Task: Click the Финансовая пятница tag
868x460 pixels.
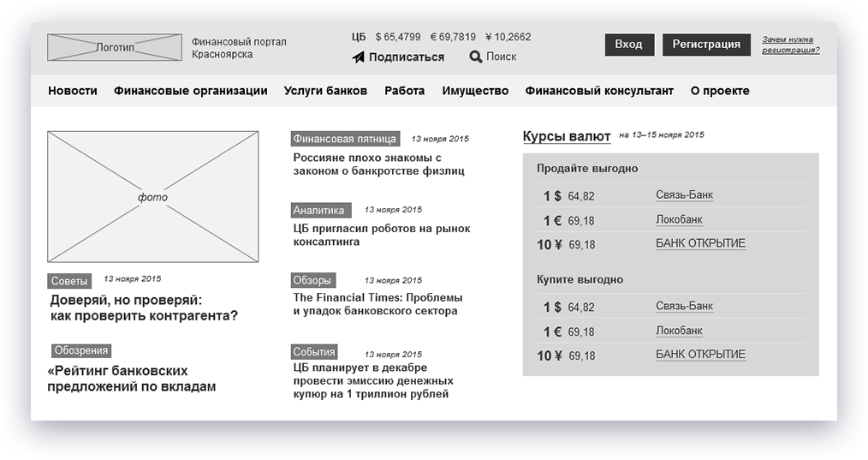Action: [x=345, y=139]
